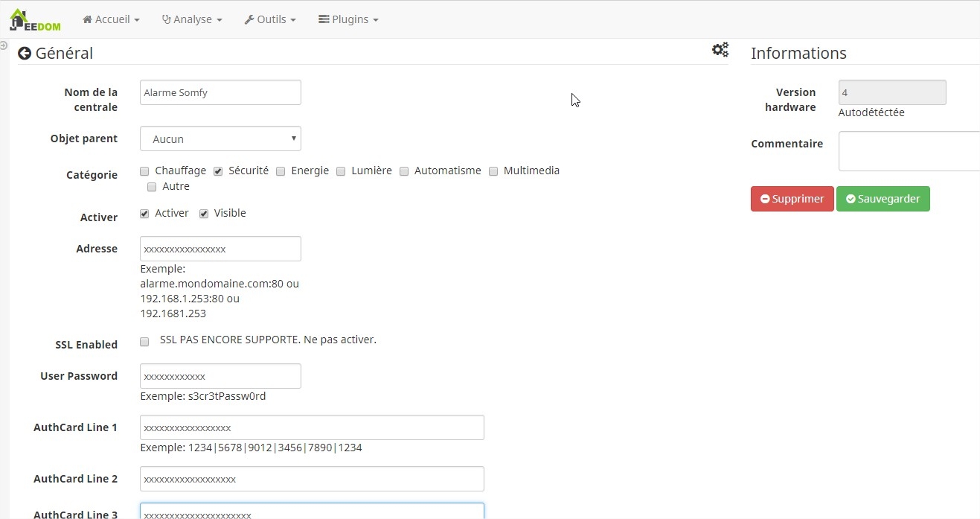Screen dimensions: 980x519
Task: Tick the Automatisme category checkbox
Action: (404, 171)
